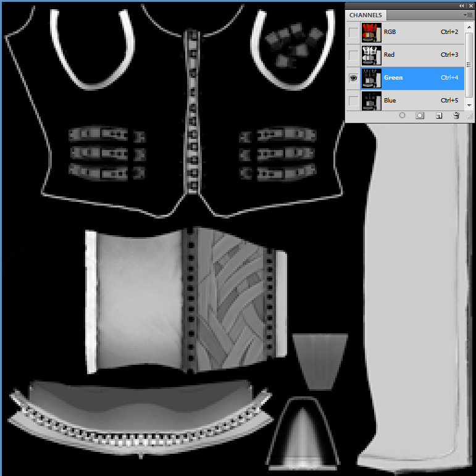The height and width of the screenshot is (476, 476).
Task: Switch to the Channels tab
Action: tap(365, 15)
